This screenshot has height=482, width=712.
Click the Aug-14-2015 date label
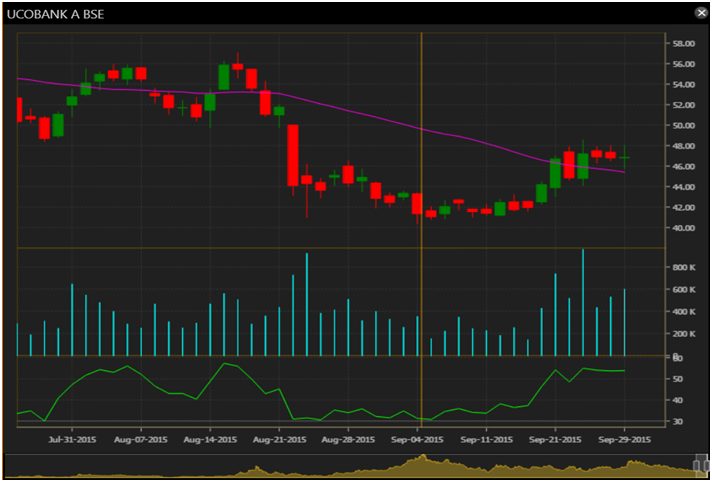210,440
